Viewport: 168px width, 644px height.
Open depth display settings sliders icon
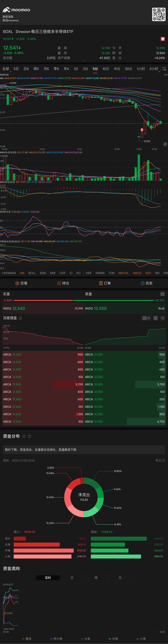click(x=156, y=318)
